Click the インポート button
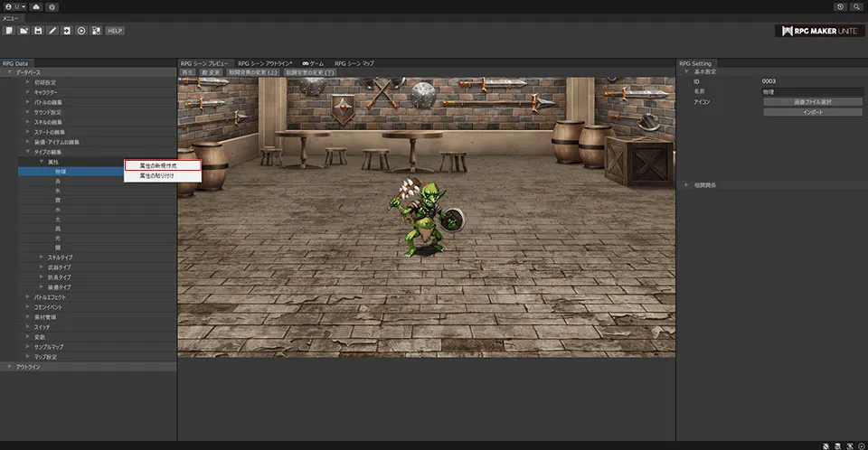The width and height of the screenshot is (868, 450). point(813,112)
